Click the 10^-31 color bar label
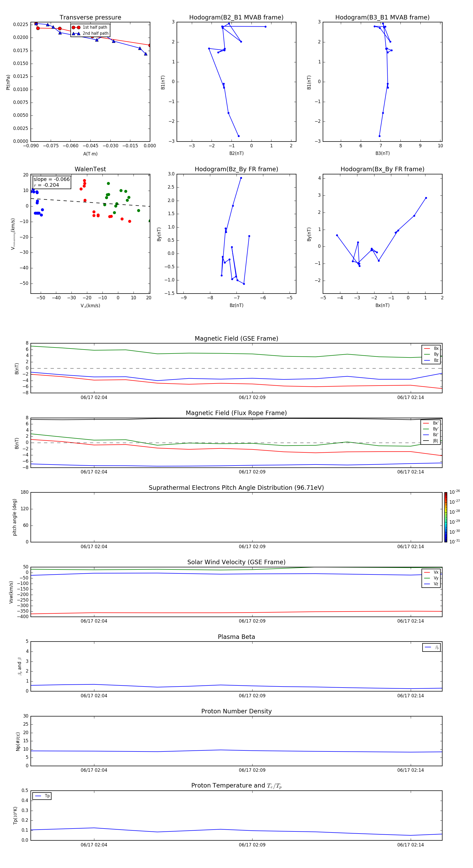 coord(455,542)
